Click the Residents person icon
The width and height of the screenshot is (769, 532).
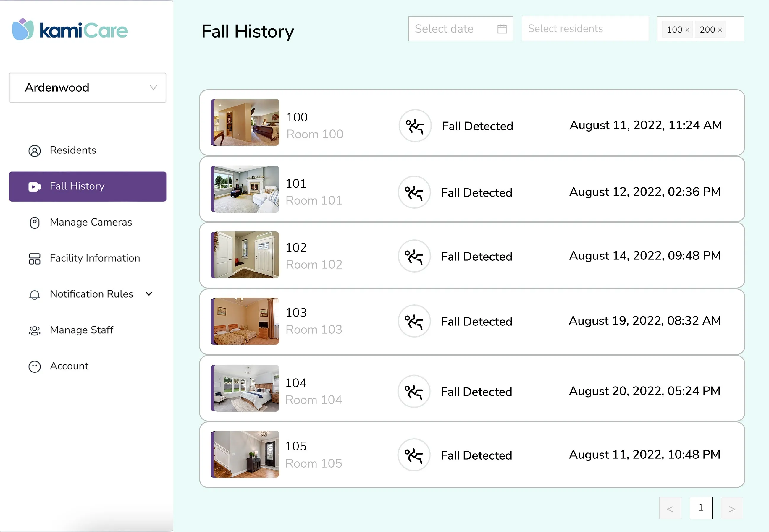[x=34, y=151]
